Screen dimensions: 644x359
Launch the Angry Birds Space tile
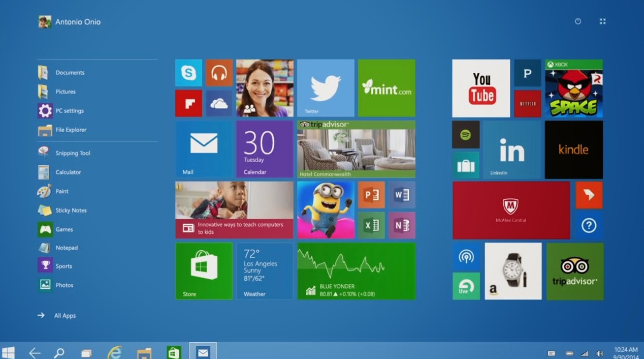(574, 88)
